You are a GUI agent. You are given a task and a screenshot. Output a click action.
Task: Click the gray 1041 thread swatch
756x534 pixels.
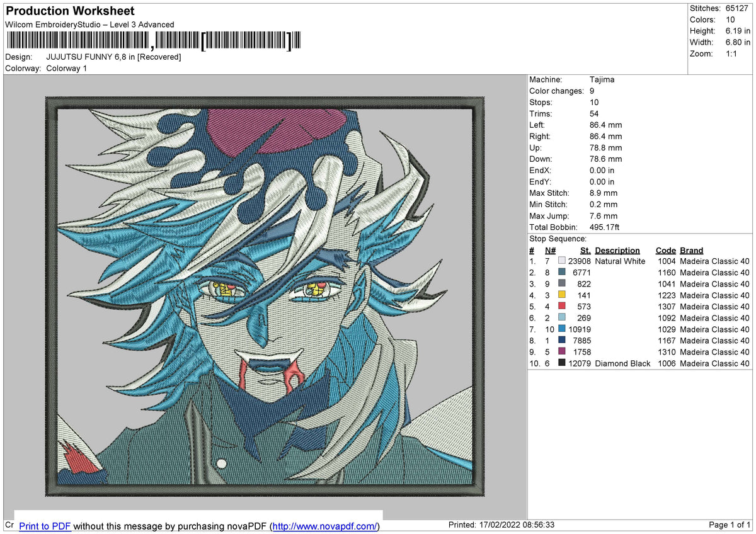562,284
